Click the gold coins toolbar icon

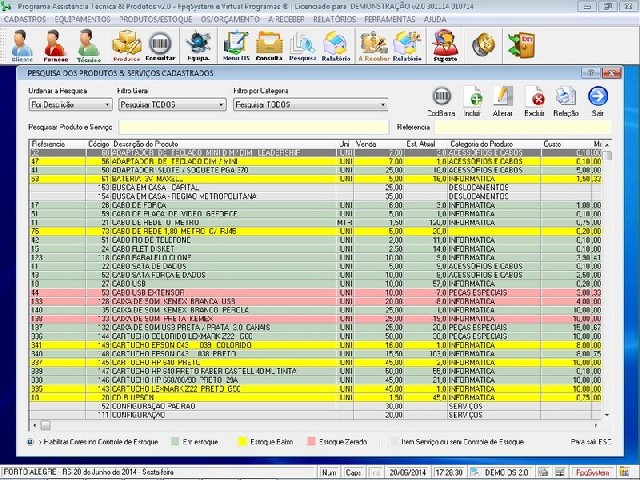pyautogui.click(x=483, y=44)
